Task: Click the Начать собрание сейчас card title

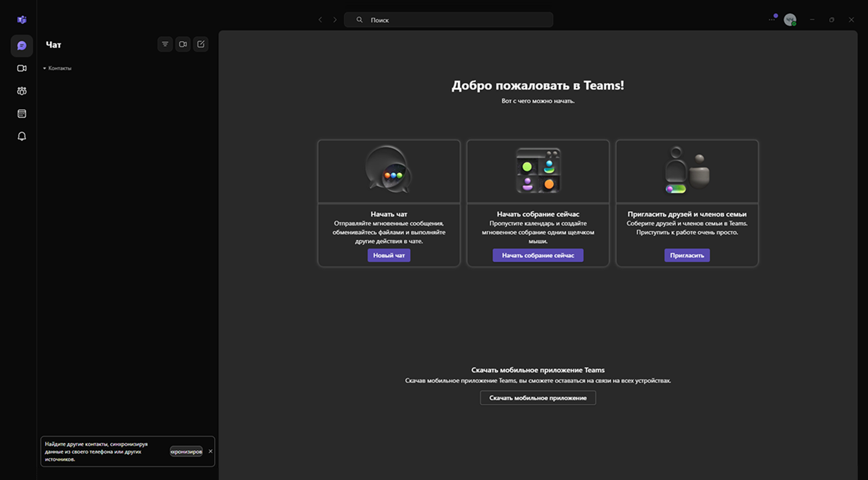Action: click(x=538, y=214)
